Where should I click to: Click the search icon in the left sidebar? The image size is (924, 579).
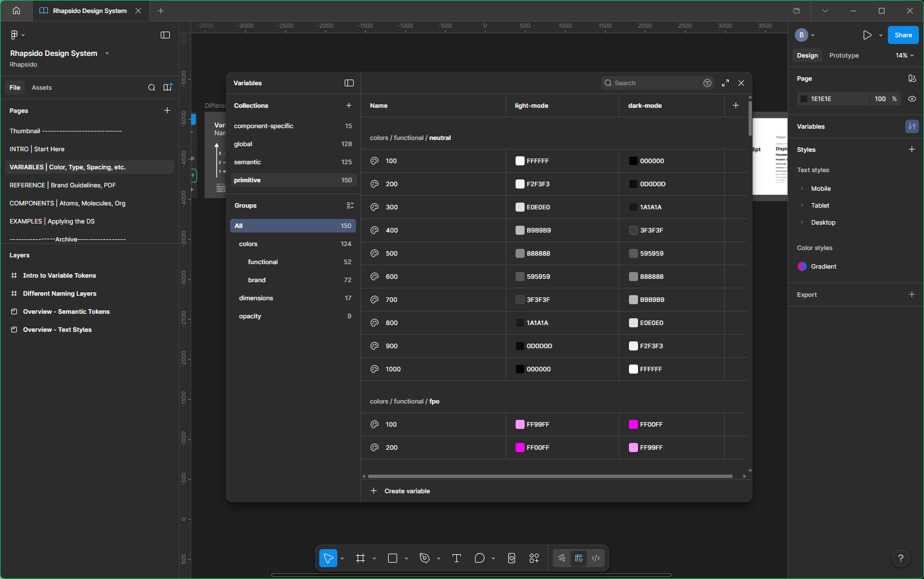(x=151, y=87)
